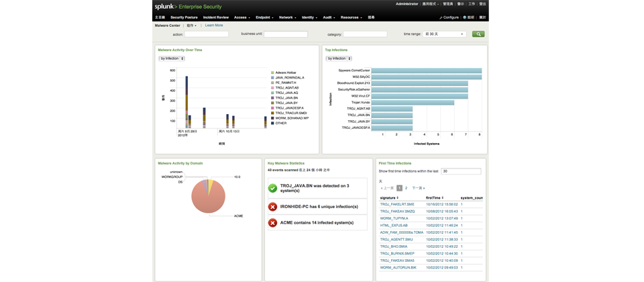Sort the table by firstTime column
Image resolution: width=644 pixels, height=282 pixels.
[x=435, y=197]
